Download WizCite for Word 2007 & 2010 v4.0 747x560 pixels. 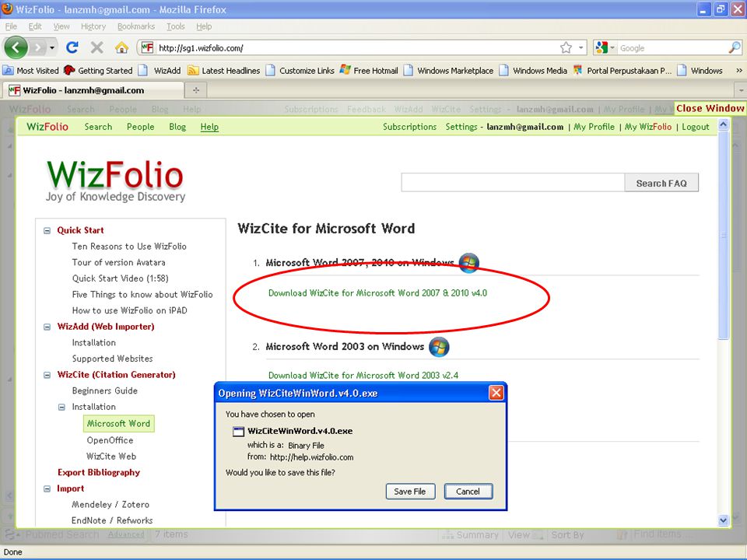(x=378, y=293)
